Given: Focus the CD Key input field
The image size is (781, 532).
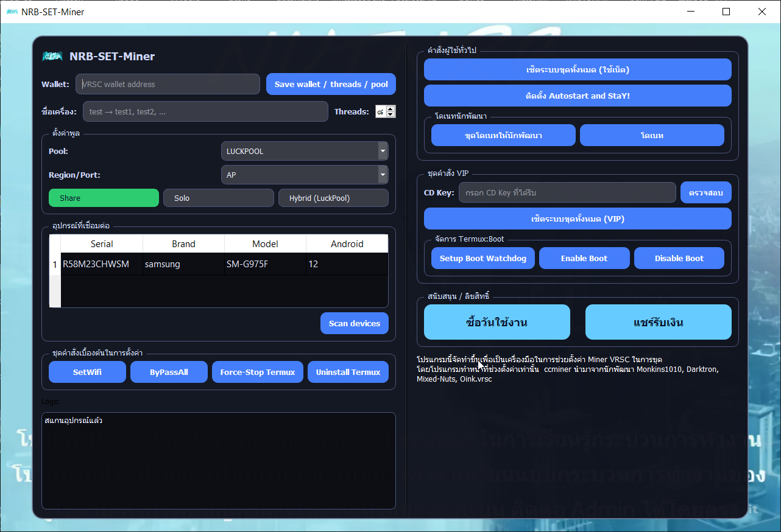Looking at the screenshot, I should click(x=567, y=192).
